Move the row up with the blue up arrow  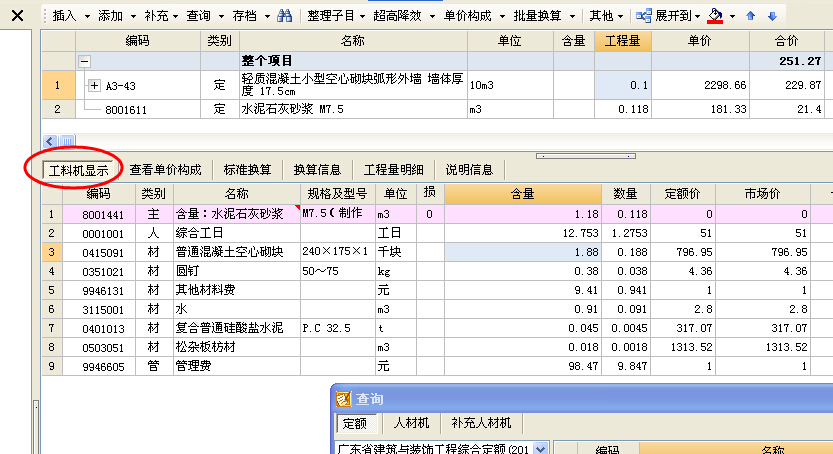(750, 16)
